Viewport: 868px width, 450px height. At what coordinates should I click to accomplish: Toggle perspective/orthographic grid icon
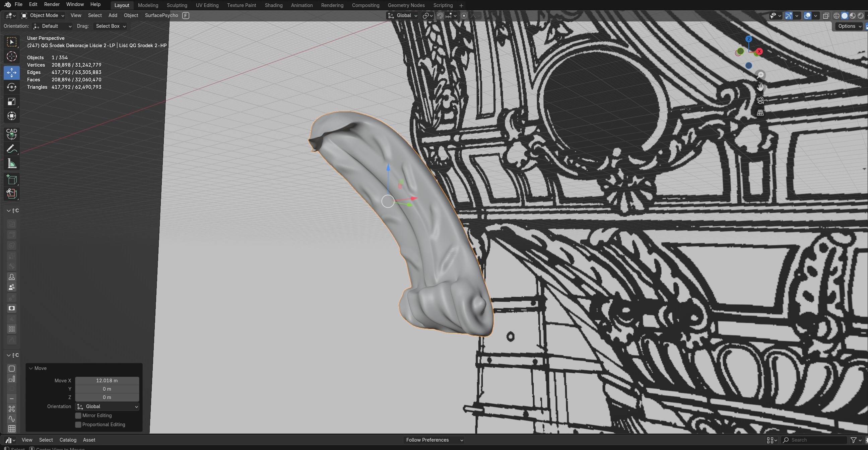[x=760, y=113]
